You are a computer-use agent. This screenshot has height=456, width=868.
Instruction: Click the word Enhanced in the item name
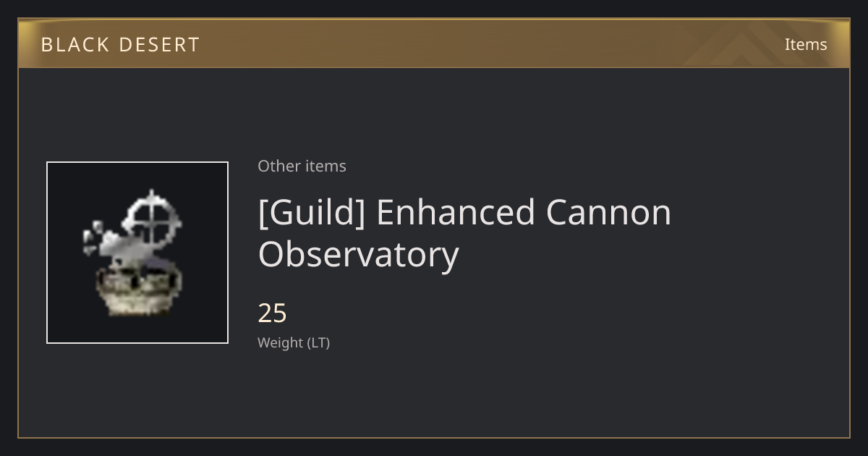coord(454,212)
